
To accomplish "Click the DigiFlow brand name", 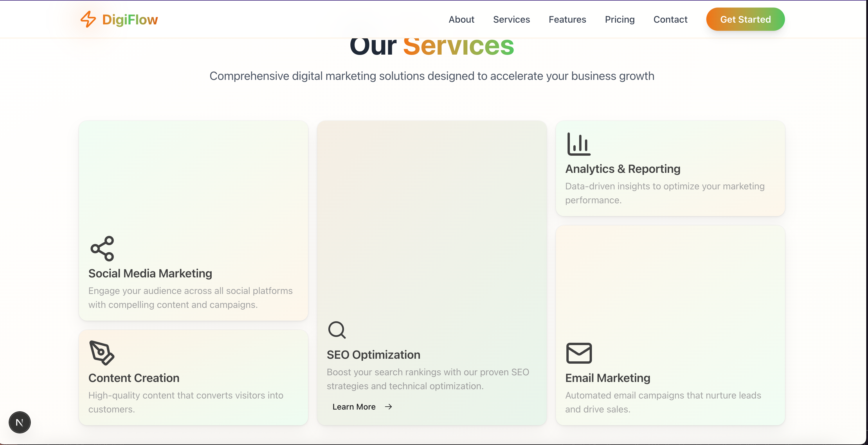I will (x=130, y=19).
